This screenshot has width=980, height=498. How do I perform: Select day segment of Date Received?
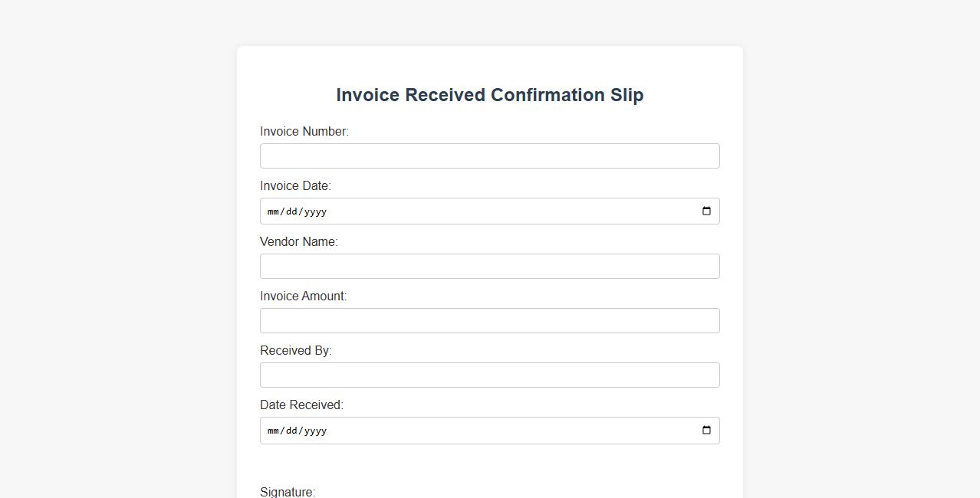click(291, 431)
